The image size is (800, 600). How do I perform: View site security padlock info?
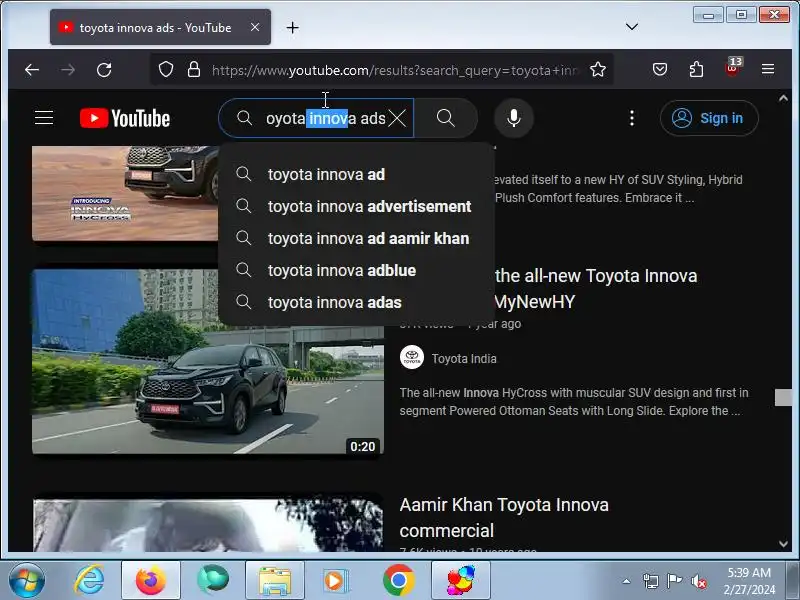[x=194, y=69]
